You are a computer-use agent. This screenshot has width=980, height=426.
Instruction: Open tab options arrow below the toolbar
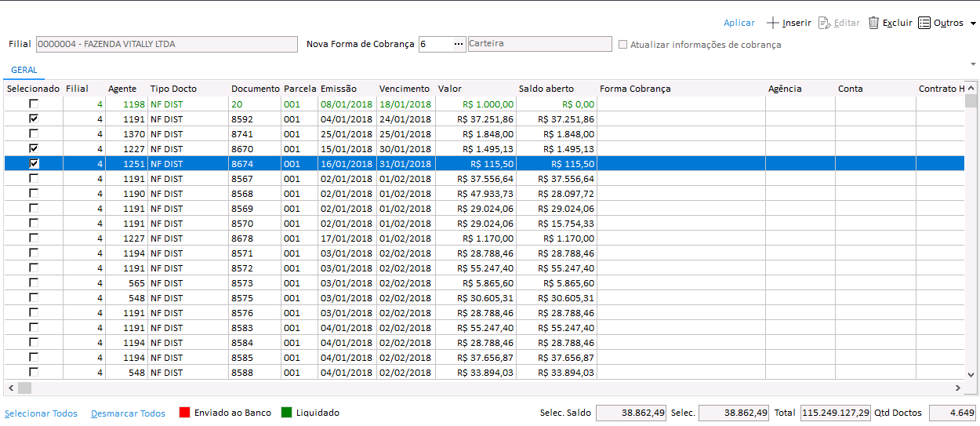pyautogui.click(x=973, y=64)
